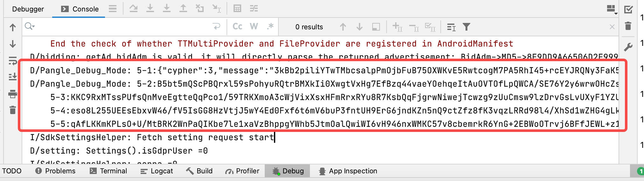The image size is (644, 181).
Task: Open the Logcat tool window
Action: click(x=157, y=171)
